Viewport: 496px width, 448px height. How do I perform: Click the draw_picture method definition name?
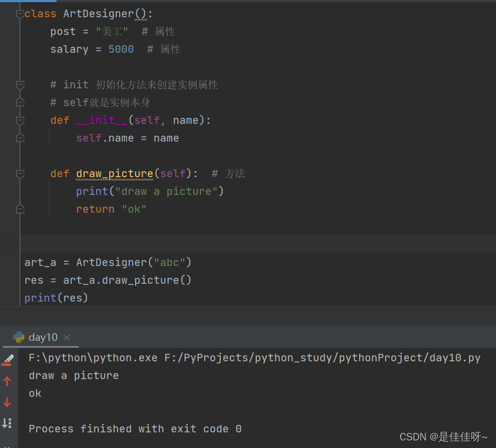(x=115, y=174)
